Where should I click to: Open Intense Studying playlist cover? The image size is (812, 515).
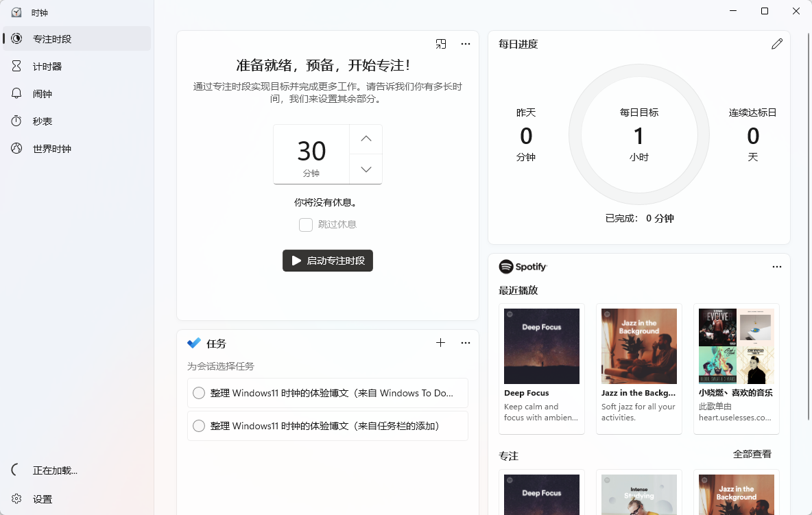[x=639, y=495]
